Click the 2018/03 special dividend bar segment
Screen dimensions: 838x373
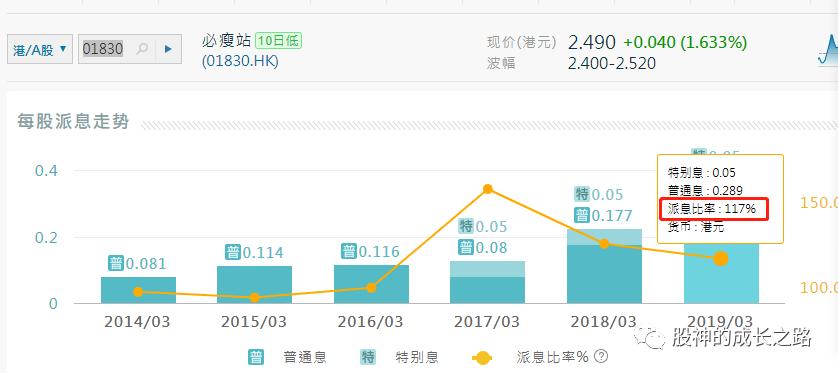(604, 237)
